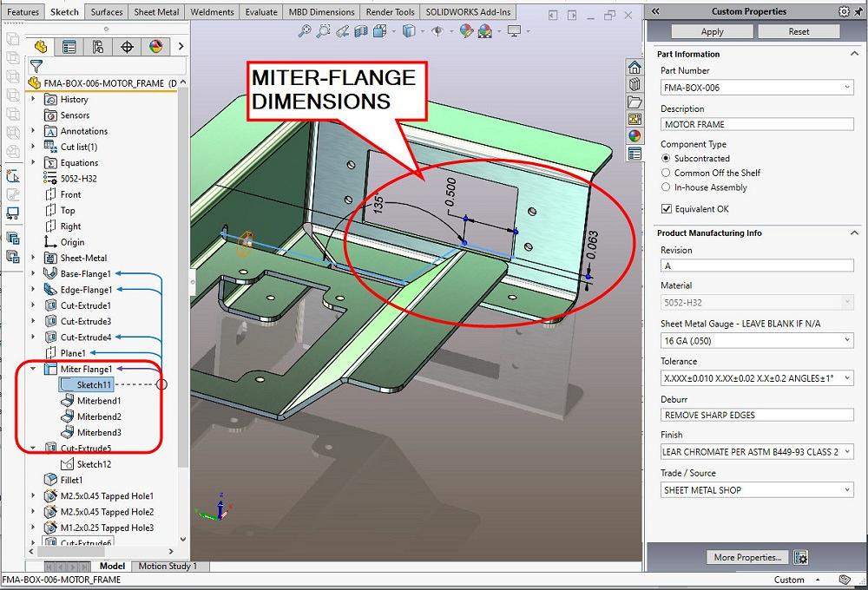Image resolution: width=868 pixels, height=590 pixels.
Task: Click the FeatureManager filter input field
Action: (113, 66)
